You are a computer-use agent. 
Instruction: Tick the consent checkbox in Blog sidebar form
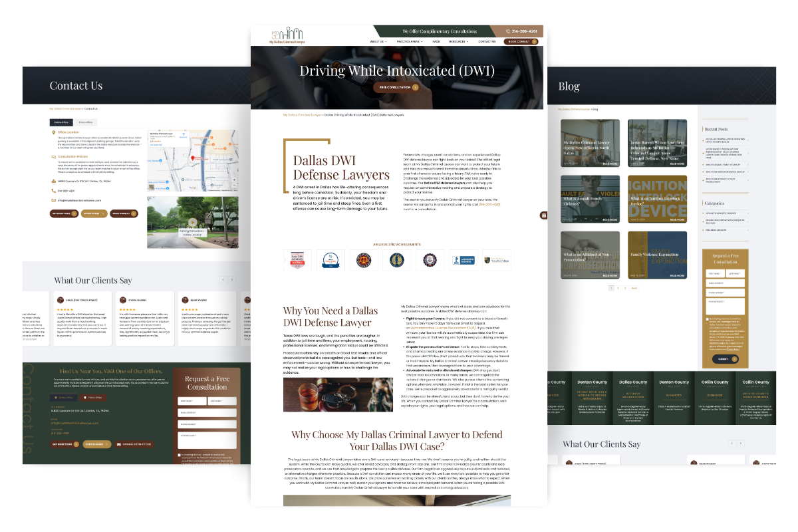coord(708,319)
